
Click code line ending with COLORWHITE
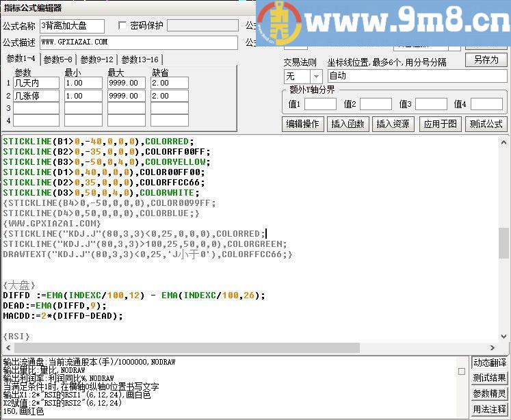[101, 193]
